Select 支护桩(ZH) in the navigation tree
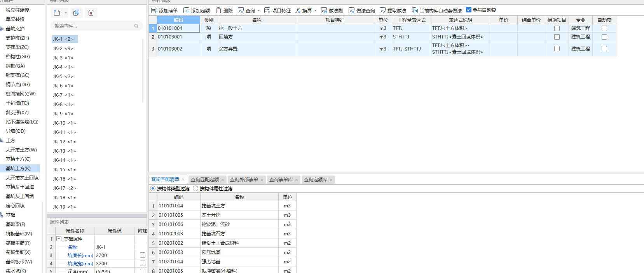The width and height of the screenshot is (644, 273). click(x=17, y=38)
